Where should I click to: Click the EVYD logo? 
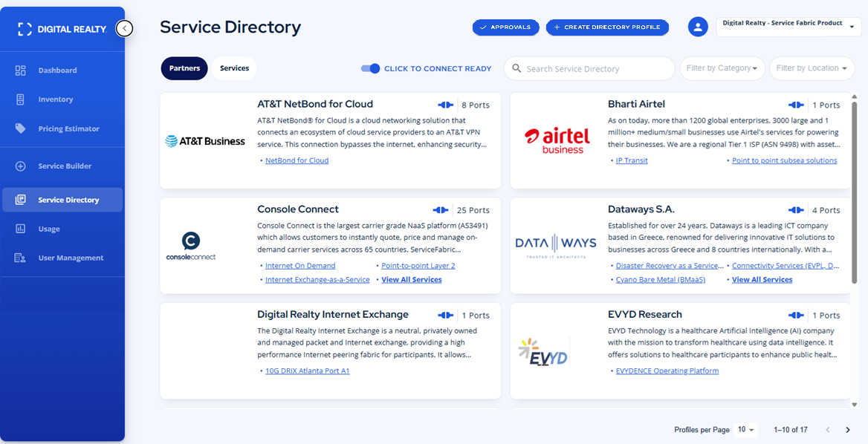click(x=543, y=351)
